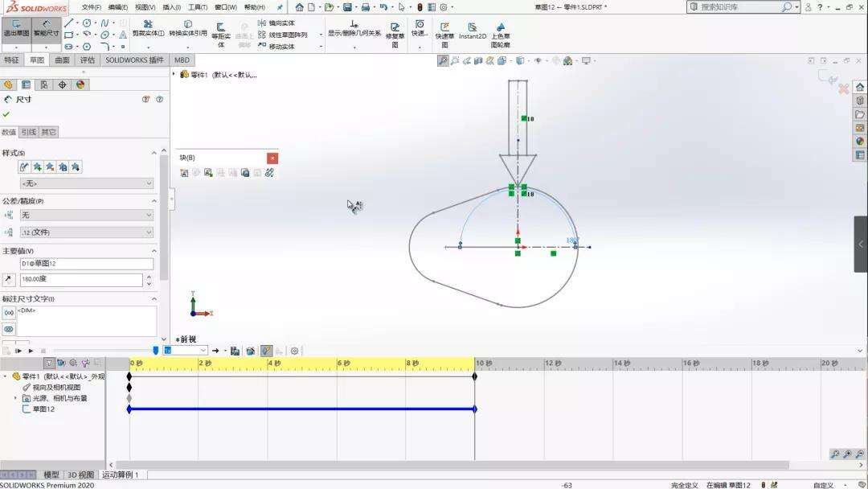Image resolution: width=868 pixels, height=489 pixels.
Task: Open the 样式 style dropdown showing <无>
Action: tap(84, 183)
